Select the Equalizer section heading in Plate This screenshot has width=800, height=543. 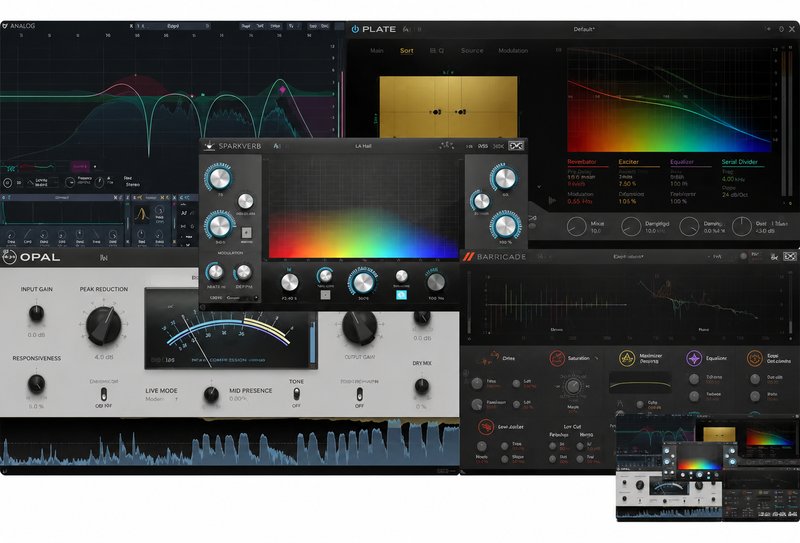pos(682,162)
